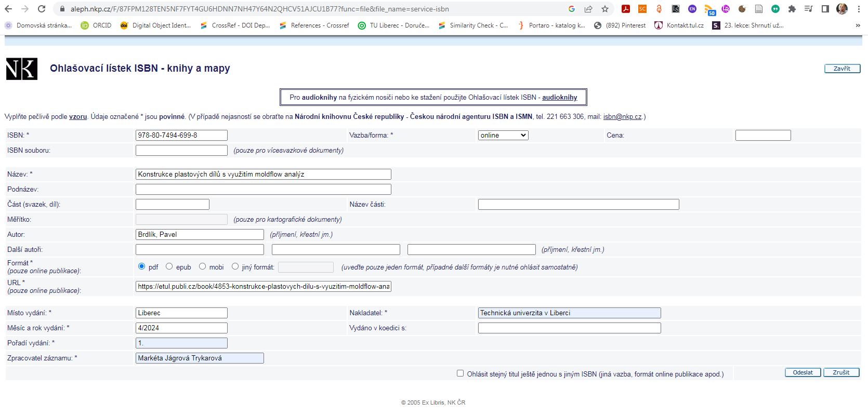Choose the mobi format option
This screenshot has width=868, height=416.
tap(203, 266)
